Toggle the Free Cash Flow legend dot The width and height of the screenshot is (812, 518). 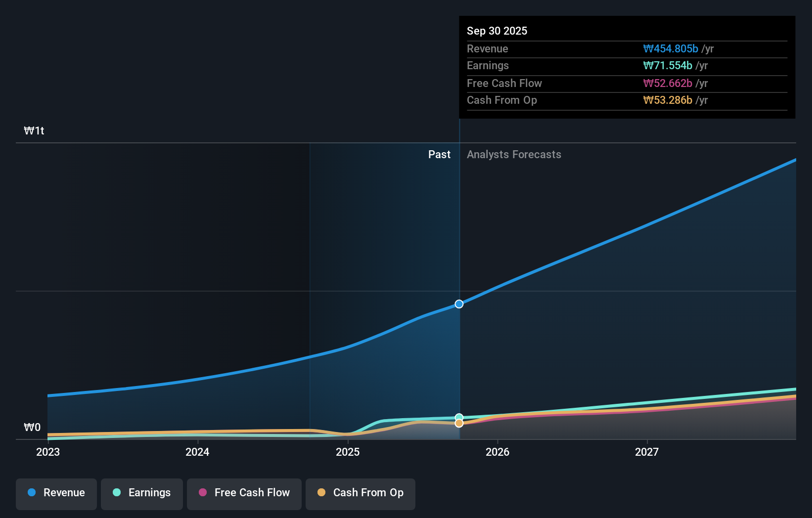[203, 493]
